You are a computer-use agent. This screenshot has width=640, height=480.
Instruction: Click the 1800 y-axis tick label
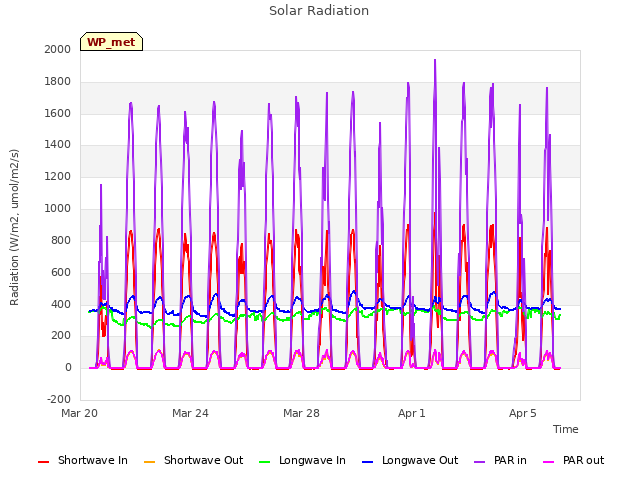click(58, 82)
